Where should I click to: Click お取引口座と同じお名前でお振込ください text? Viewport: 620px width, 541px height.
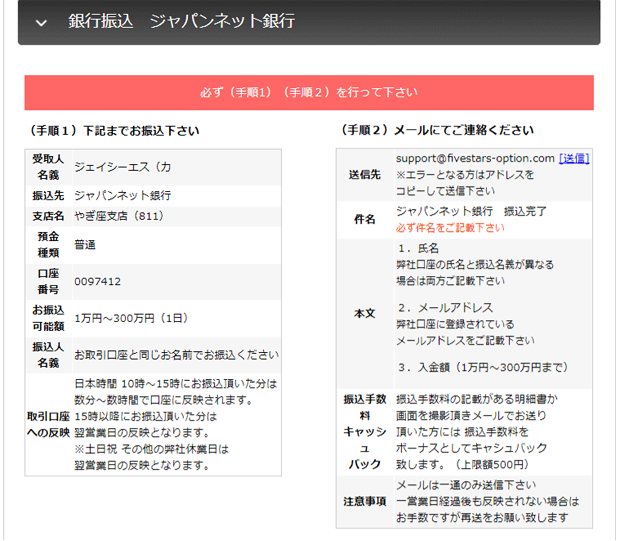click(x=176, y=355)
